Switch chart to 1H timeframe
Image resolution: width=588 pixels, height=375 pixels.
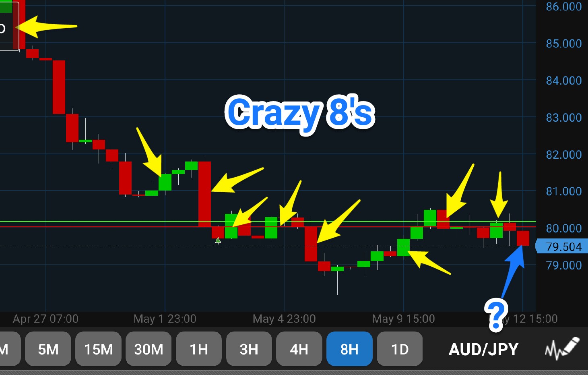pyautogui.click(x=199, y=349)
